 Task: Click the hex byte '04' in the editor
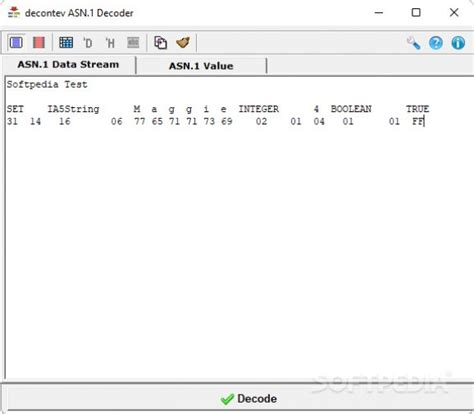point(319,121)
